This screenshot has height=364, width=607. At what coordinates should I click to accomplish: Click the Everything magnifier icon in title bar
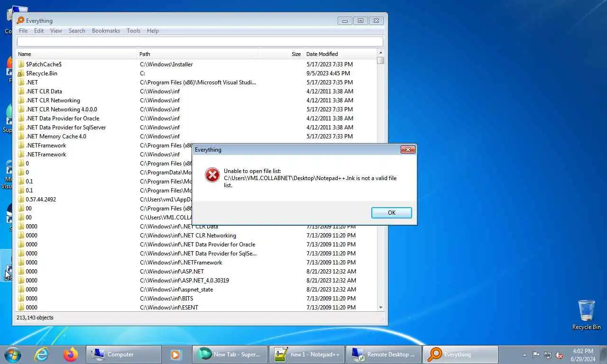click(20, 20)
